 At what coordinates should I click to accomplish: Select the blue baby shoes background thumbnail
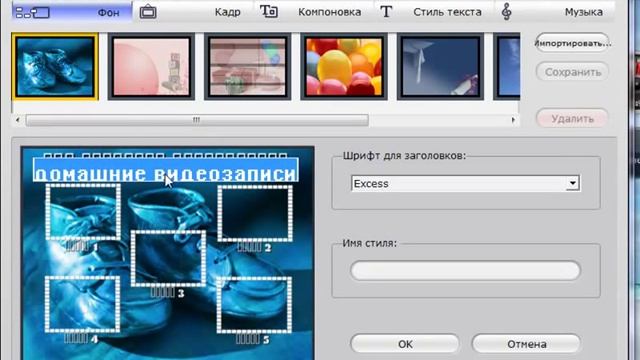click(x=55, y=67)
